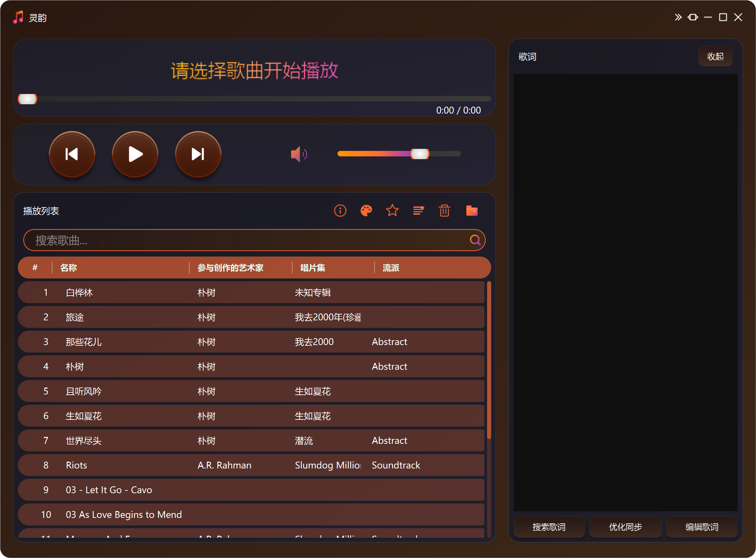Mute audio with the speaker icon
The width and height of the screenshot is (756, 558).
(x=298, y=154)
